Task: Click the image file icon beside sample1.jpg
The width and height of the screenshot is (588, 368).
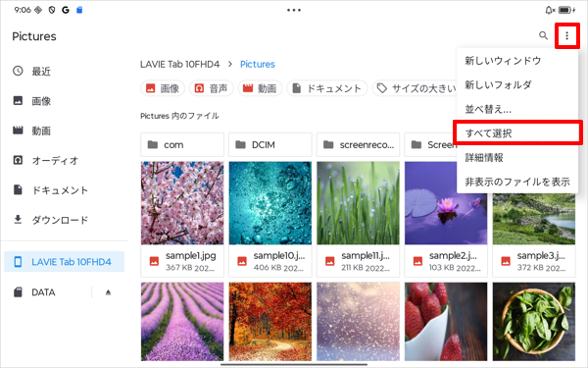Action: click(154, 261)
